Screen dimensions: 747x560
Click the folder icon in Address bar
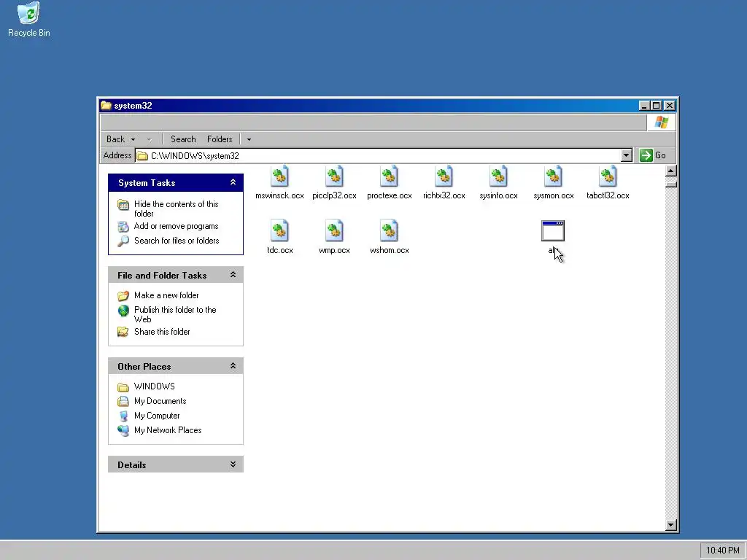(x=142, y=156)
